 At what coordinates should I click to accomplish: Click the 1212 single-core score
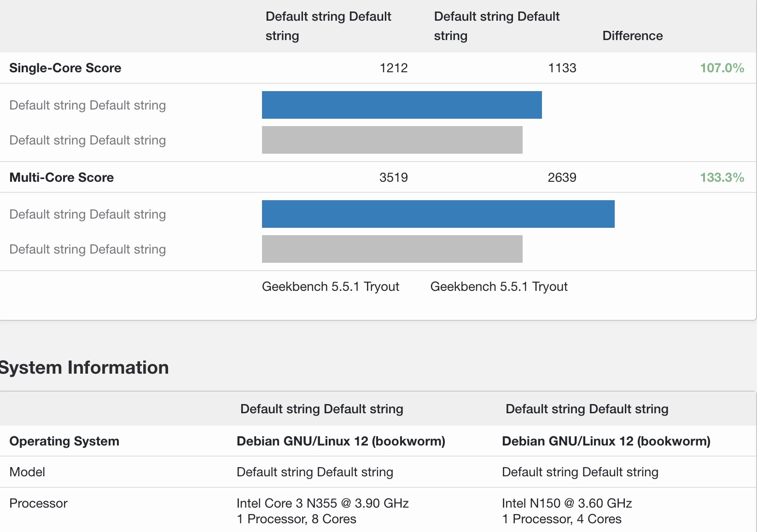click(x=393, y=68)
